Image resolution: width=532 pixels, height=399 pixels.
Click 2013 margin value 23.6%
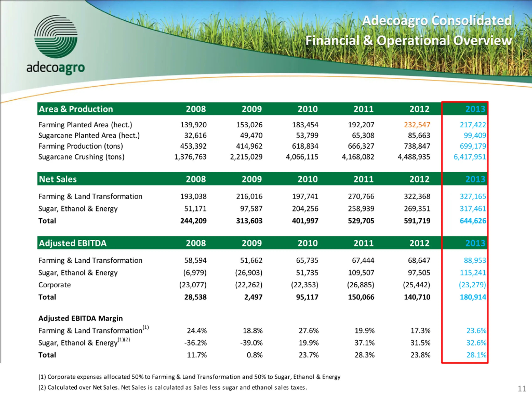click(476, 331)
